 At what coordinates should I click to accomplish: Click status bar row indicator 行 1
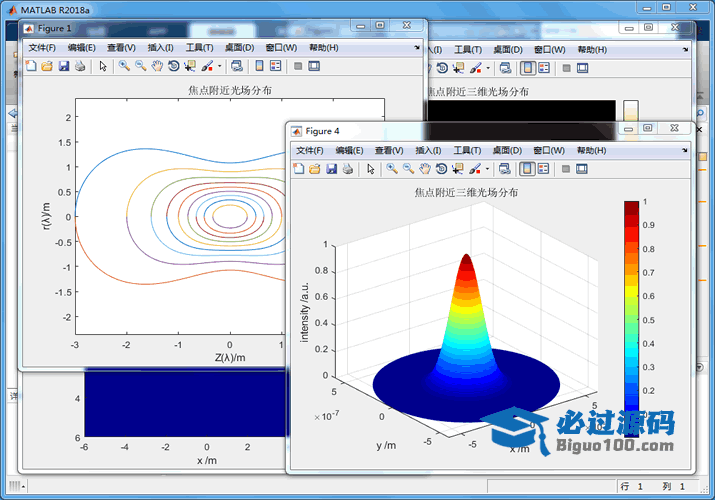pyautogui.click(x=632, y=486)
